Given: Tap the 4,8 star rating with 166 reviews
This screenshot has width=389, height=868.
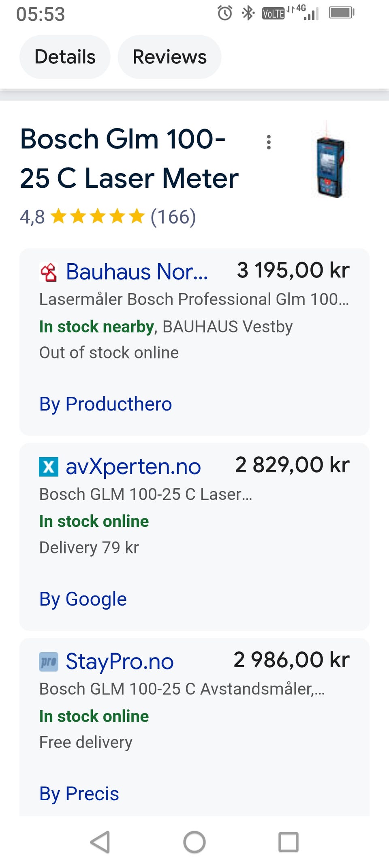Looking at the screenshot, I should point(108,217).
